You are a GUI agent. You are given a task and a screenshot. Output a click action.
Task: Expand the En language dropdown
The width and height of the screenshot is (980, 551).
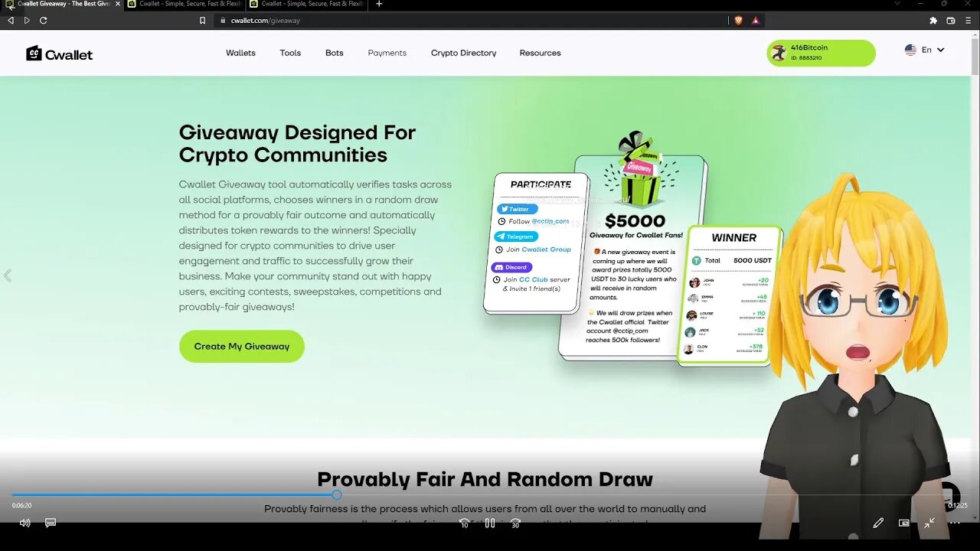pyautogui.click(x=934, y=50)
